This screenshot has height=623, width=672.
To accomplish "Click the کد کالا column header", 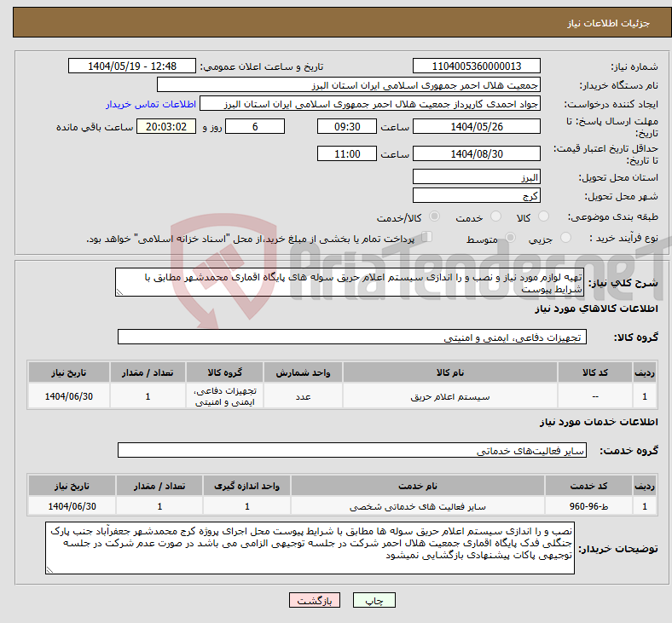I will coord(595,372).
